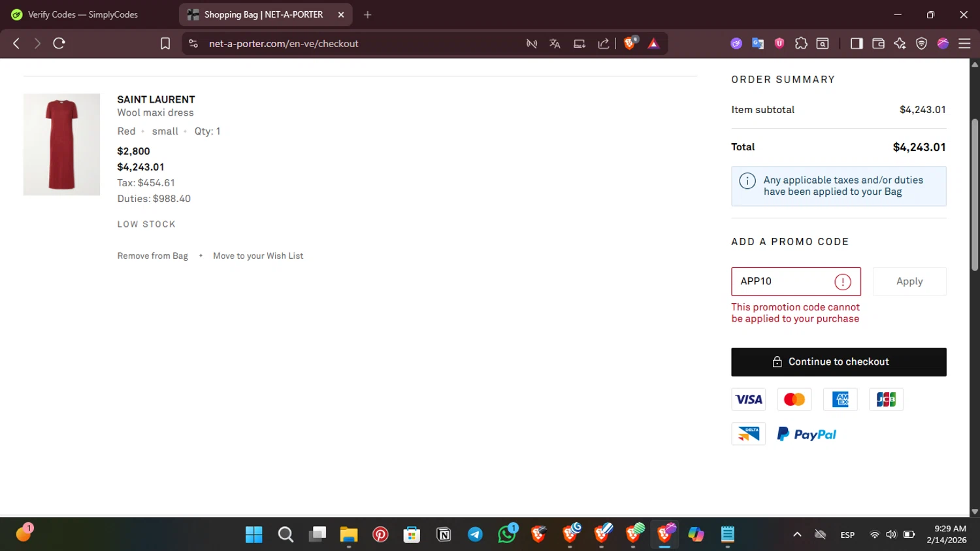Image resolution: width=980 pixels, height=551 pixels.
Task: Click the Delta card payment icon
Action: click(749, 434)
